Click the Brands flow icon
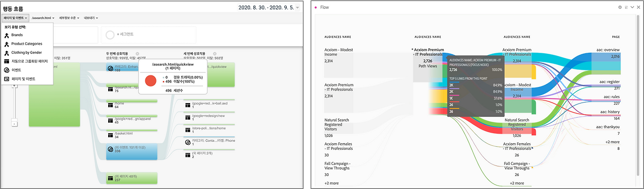This screenshot has width=644, height=189. [7, 35]
